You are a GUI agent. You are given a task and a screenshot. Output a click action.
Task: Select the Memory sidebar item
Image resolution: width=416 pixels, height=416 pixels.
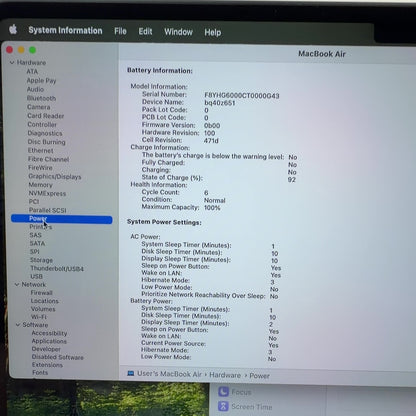click(40, 185)
